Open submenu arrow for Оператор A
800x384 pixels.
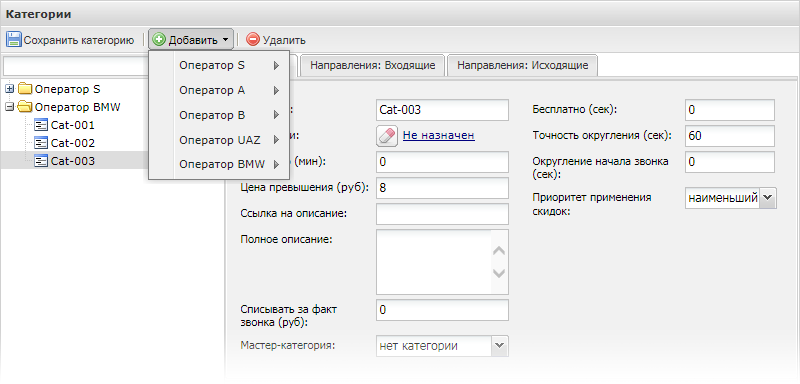pyautogui.click(x=276, y=90)
